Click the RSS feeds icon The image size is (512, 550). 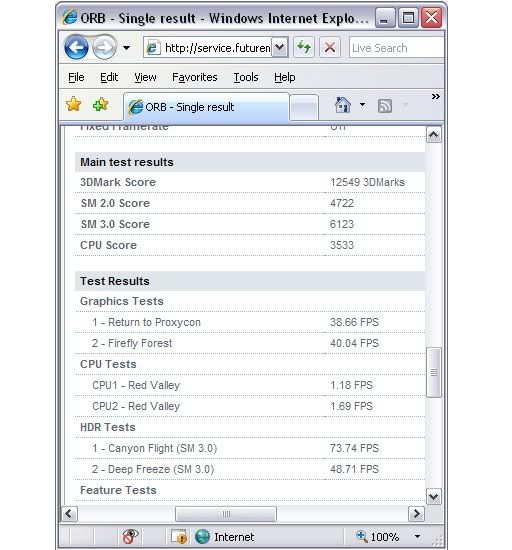(385, 106)
